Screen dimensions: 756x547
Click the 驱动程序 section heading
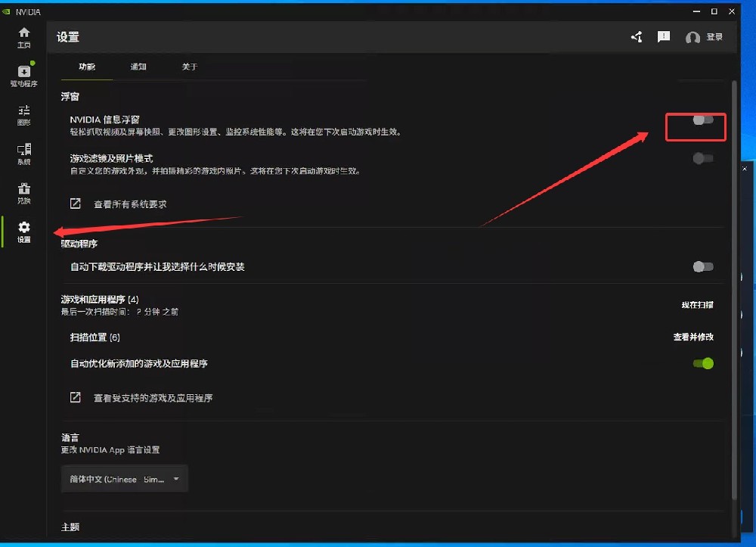(x=79, y=244)
